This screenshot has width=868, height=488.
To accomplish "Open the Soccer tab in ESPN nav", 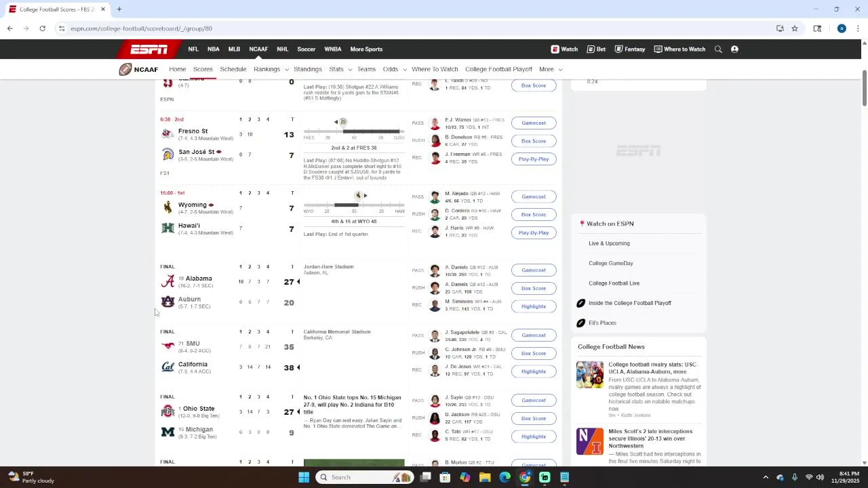I will [306, 49].
